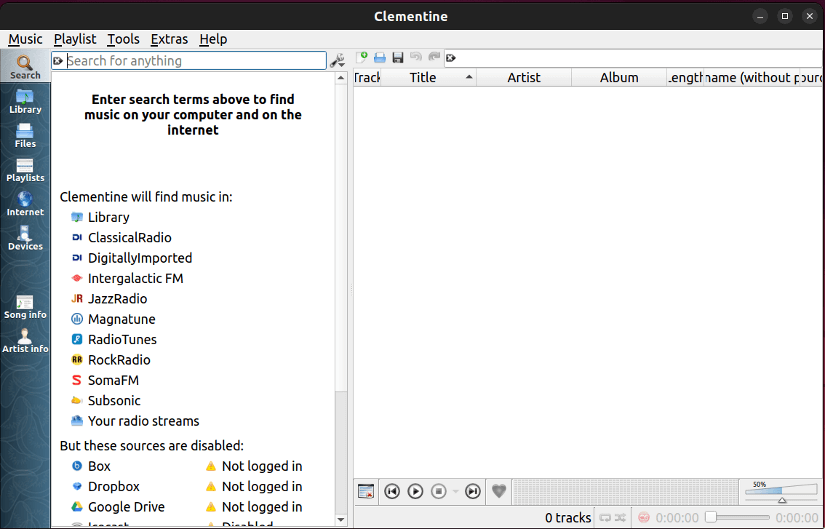Click the redo arrow in playlist toolbar

434,57
